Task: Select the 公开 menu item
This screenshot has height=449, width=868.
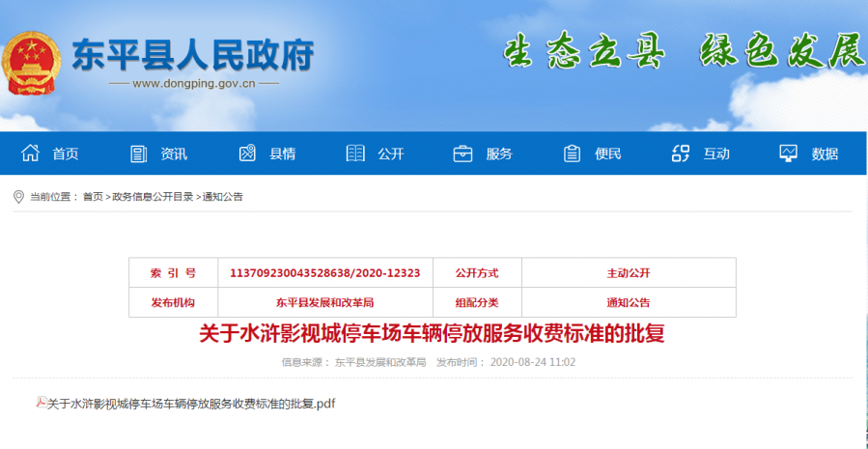Action: 391,154
